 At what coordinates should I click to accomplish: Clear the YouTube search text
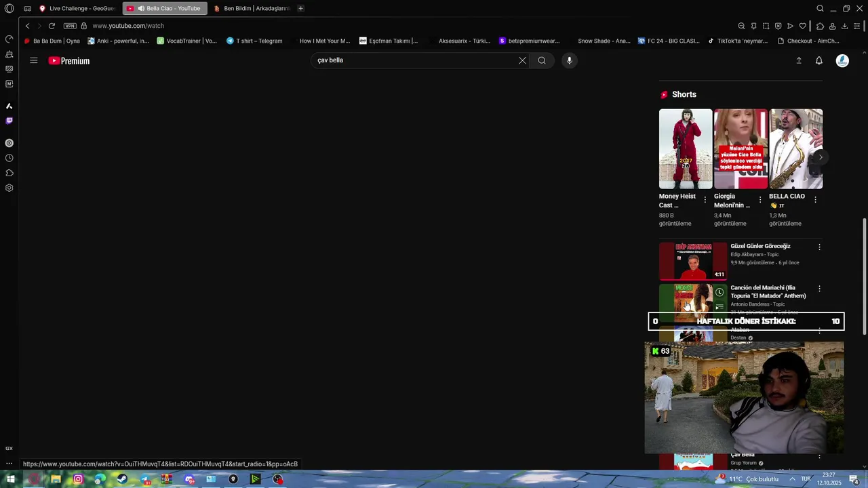[522, 60]
